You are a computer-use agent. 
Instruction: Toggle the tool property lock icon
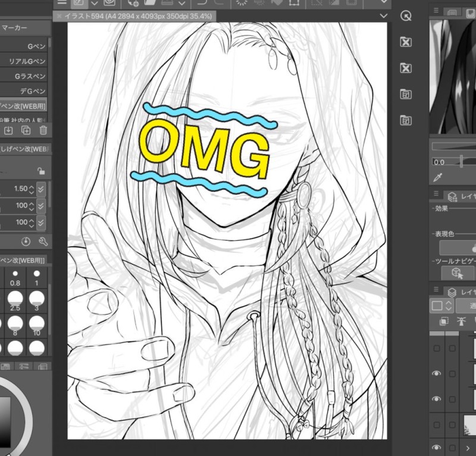pos(41,171)
